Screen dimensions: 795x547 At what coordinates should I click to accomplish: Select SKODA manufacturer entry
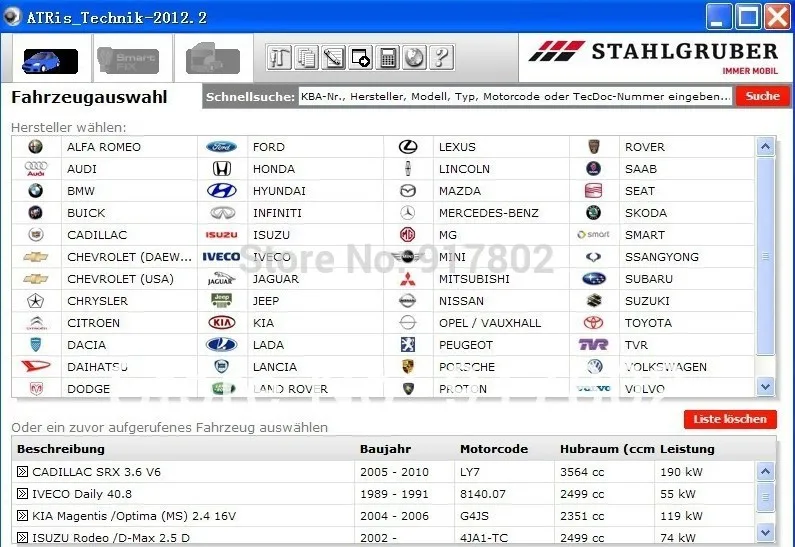point(646,213)
